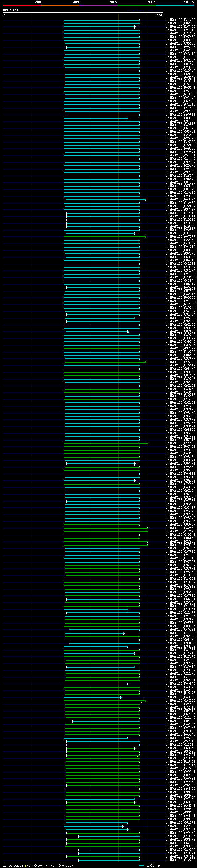Select the UniRef100_O43832 label
197x868 pixels.
click(x=180, y=244)
